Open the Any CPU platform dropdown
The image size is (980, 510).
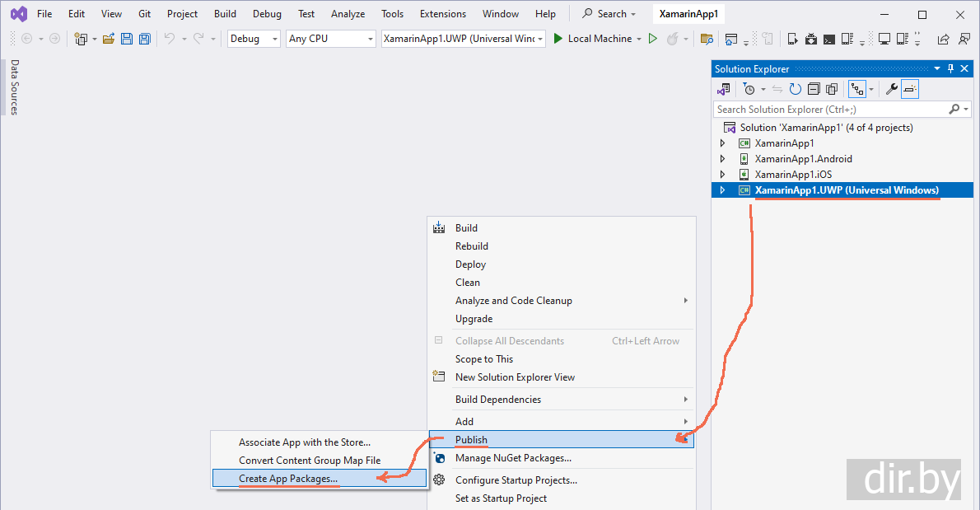coord(331,39)
